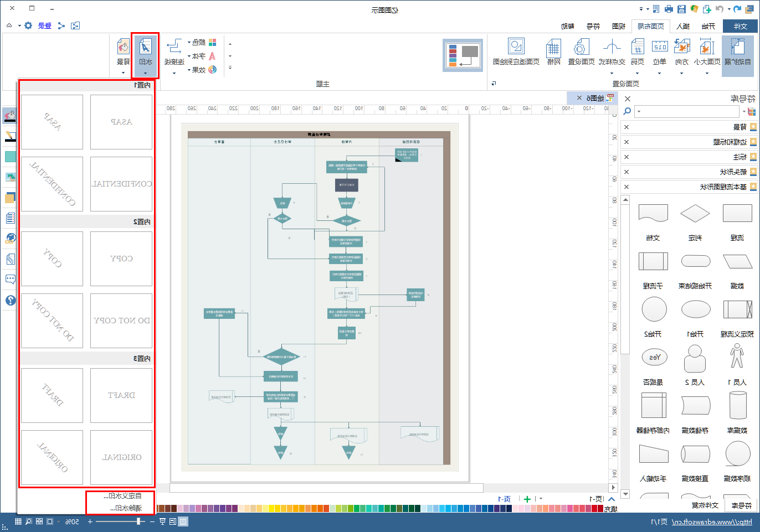Select the 判定 (decision) diamond shape
The height and width of the screenshot is (532, 760).
click(x=695, y=213)
